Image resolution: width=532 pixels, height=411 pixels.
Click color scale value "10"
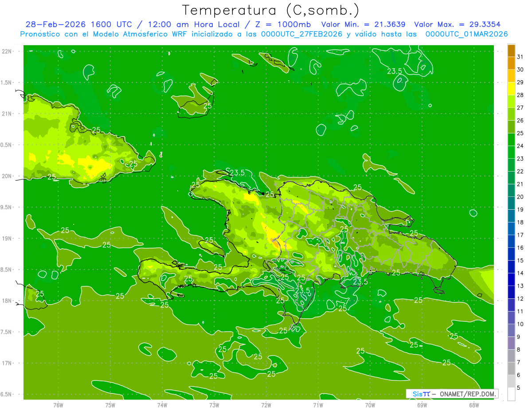[x=520, y=324]
